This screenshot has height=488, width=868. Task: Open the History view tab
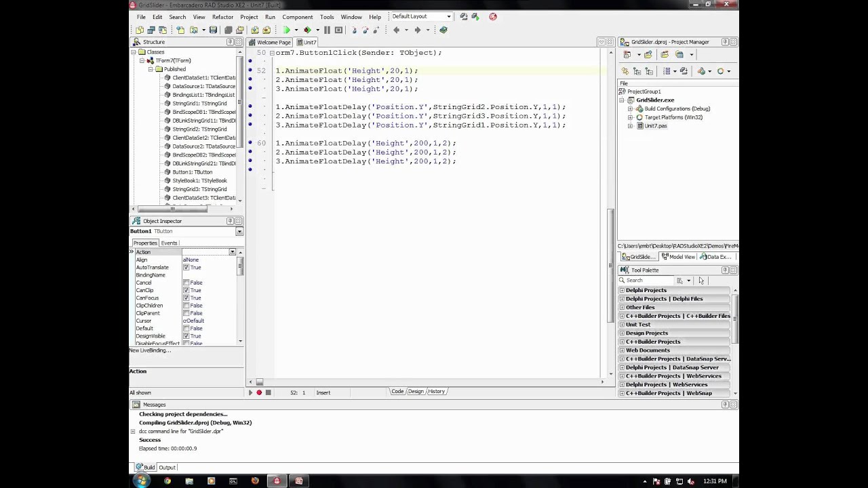pyautogui.click(x=436, y=392)
